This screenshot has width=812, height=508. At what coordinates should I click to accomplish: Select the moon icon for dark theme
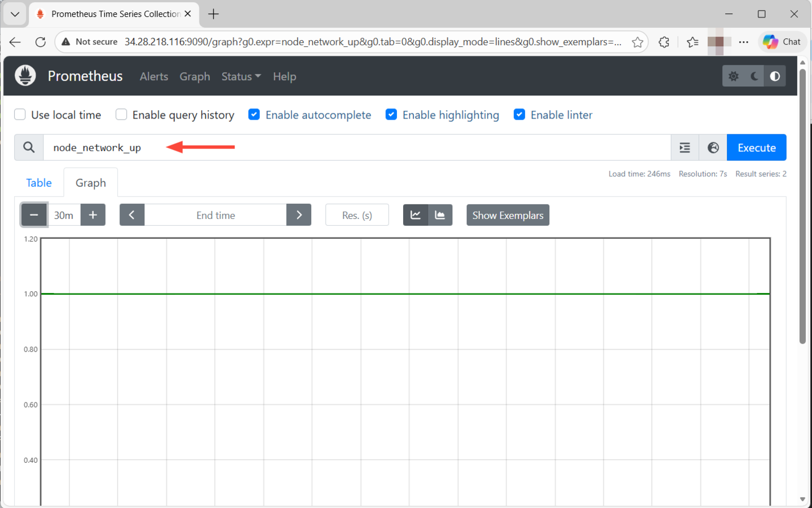click(754, 76)
